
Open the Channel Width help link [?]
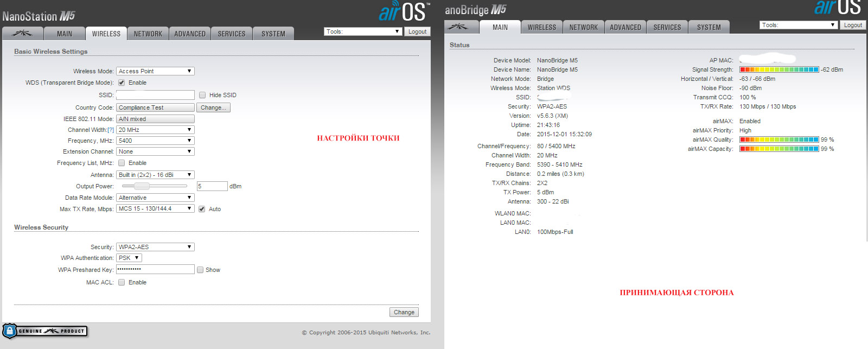(x=111, y=130)
